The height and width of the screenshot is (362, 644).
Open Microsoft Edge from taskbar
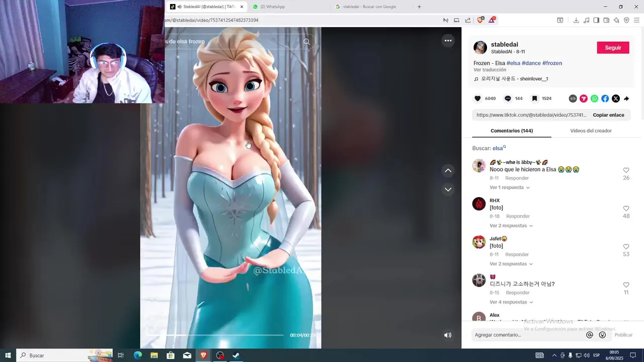pos(137,355)
